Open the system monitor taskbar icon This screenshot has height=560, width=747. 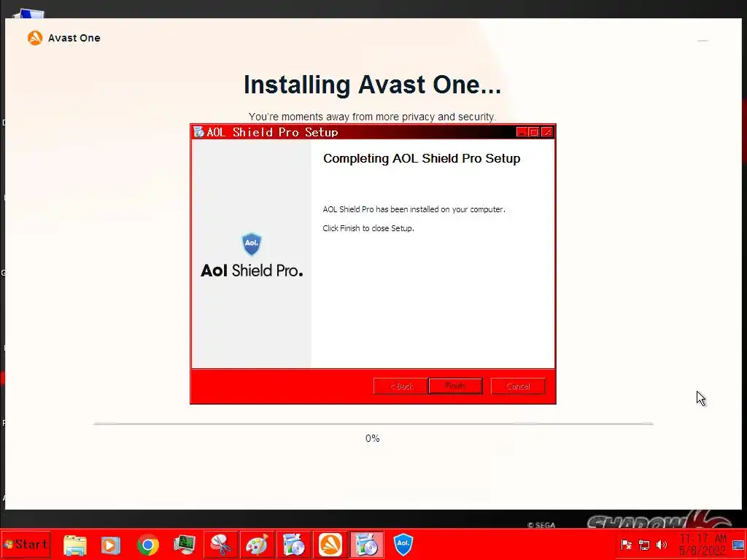(x=185, y=545)
